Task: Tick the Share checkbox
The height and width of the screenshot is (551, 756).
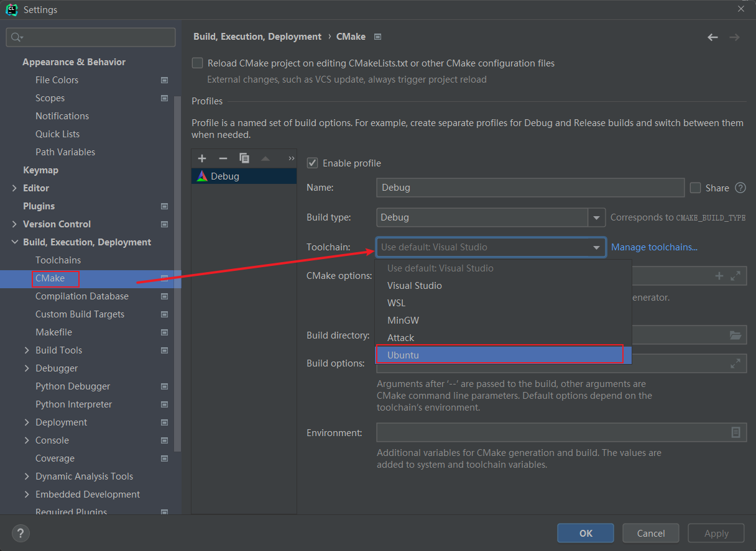Action: (696, 188)
